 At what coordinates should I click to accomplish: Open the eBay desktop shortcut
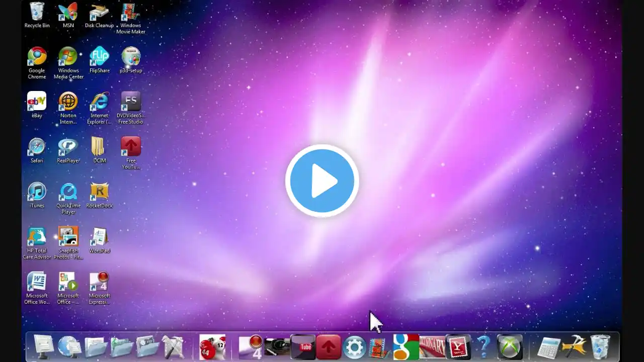37,105
